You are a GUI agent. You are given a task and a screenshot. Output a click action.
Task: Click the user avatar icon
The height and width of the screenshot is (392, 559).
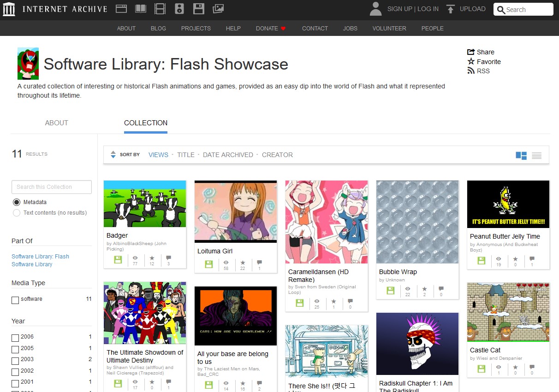point(376,9)
